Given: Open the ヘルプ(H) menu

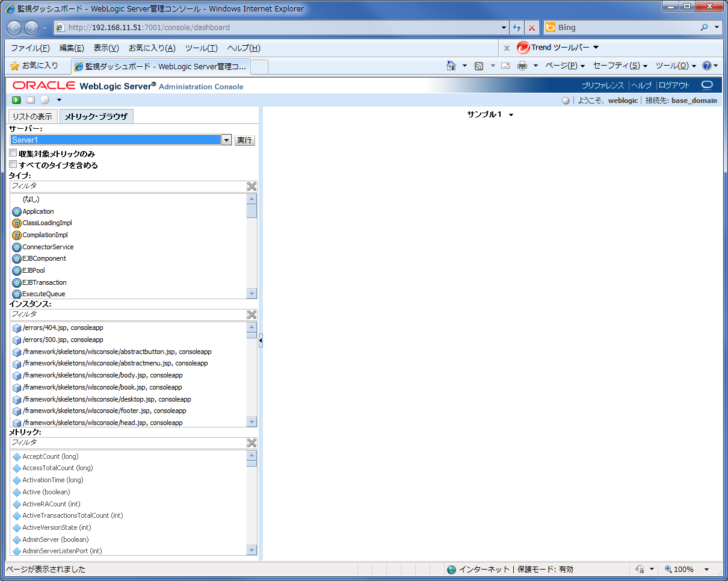Looking at the screenshot, I should [244, 48].
